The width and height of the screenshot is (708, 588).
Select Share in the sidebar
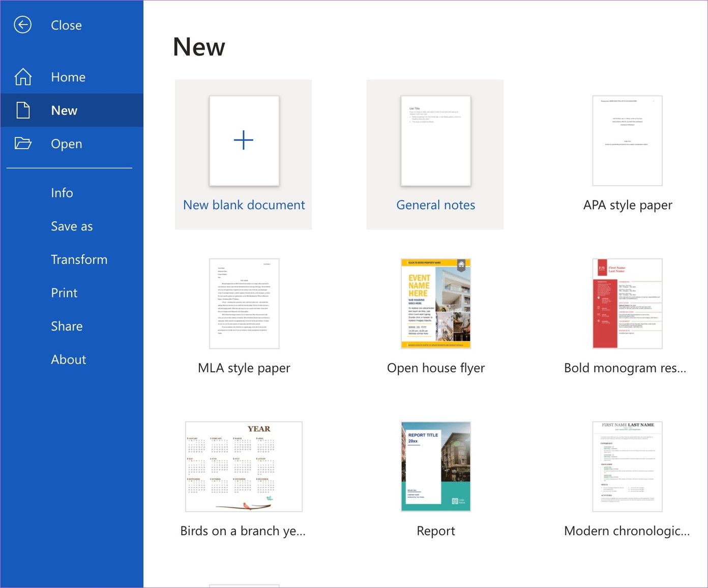click(67, 326)
